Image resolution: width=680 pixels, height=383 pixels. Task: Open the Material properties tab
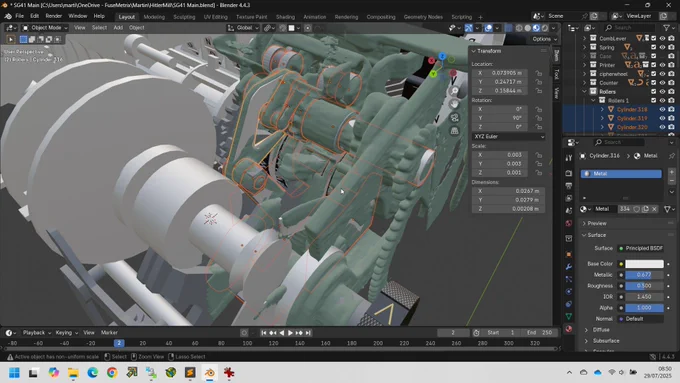coord(569,328)
